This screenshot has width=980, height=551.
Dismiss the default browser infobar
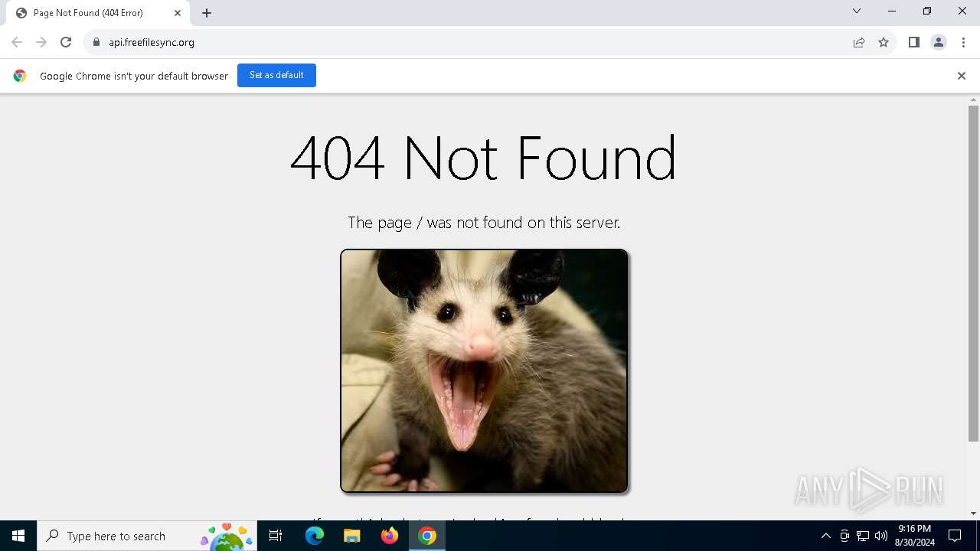pos(962,76)
